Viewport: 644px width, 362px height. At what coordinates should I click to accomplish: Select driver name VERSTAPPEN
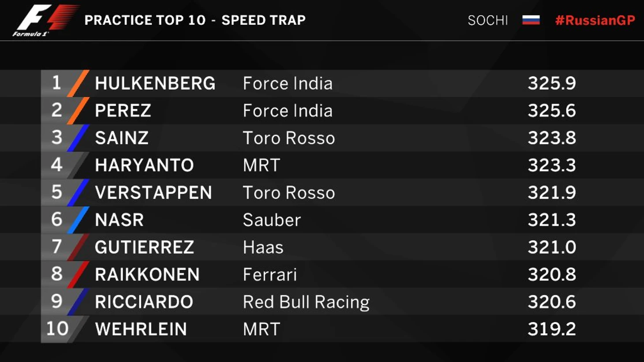[154, 193]
